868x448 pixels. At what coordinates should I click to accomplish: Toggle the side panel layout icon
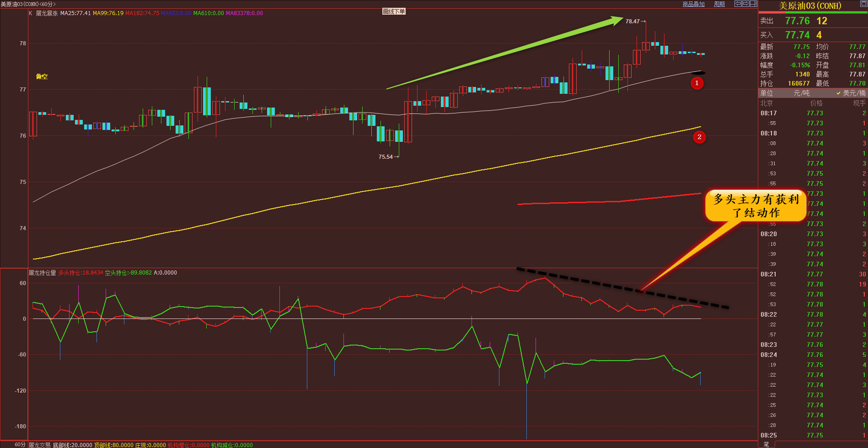click(x=753, y=4)
